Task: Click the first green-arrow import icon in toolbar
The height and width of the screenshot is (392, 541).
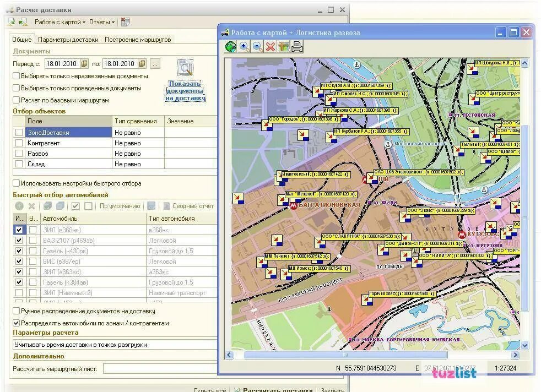Action: [x=12, y=22]
